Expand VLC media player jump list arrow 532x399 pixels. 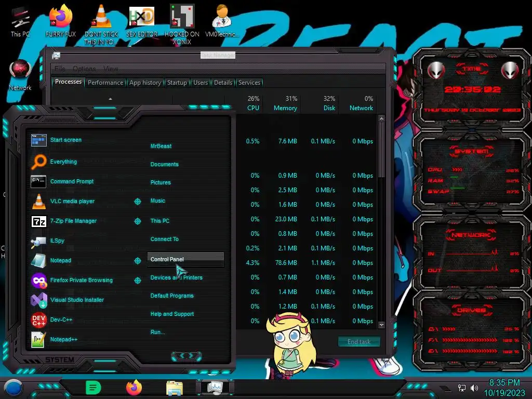[x=137, y=202]
